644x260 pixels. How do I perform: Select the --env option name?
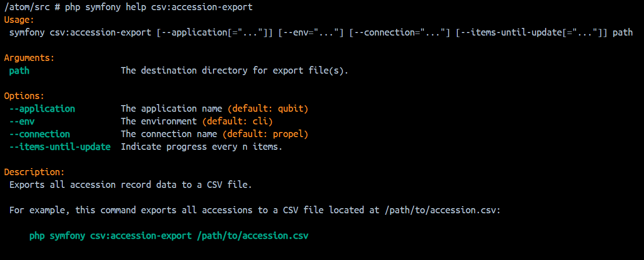22,121
